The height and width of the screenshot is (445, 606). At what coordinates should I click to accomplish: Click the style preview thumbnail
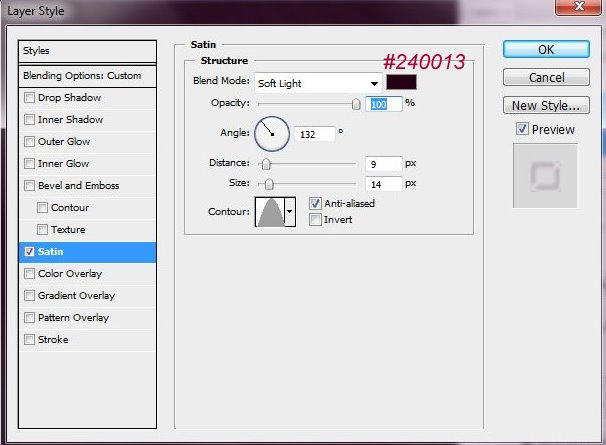coord(545,176)
